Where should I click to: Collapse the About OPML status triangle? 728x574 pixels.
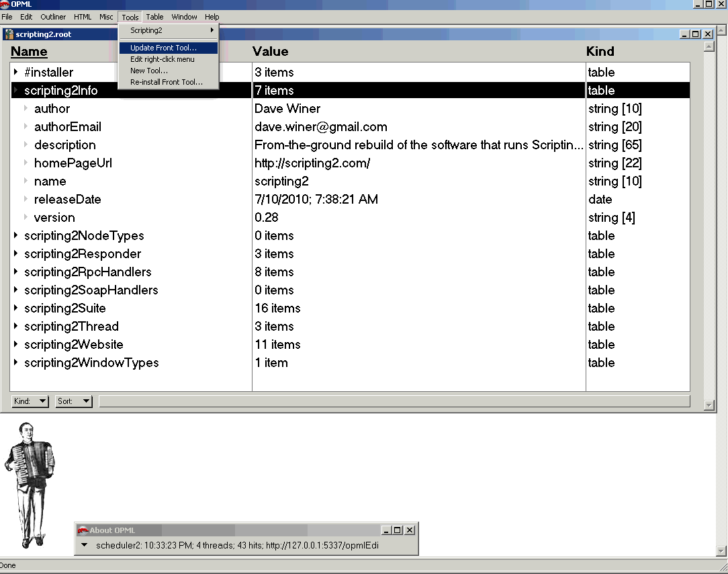85,545
